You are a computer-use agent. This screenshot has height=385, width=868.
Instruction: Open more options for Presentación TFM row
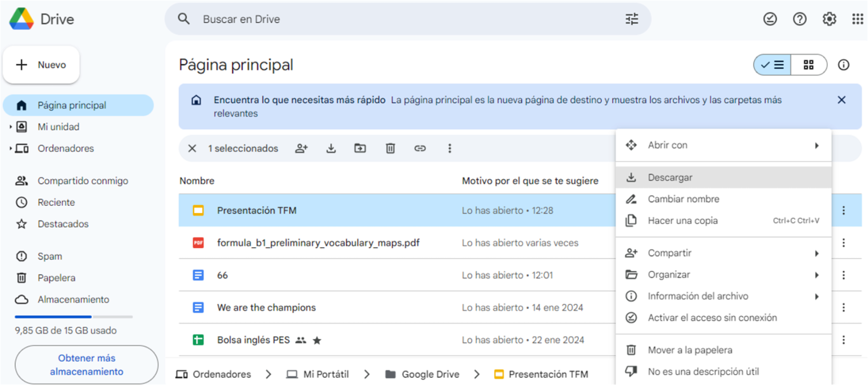point(844,210)
